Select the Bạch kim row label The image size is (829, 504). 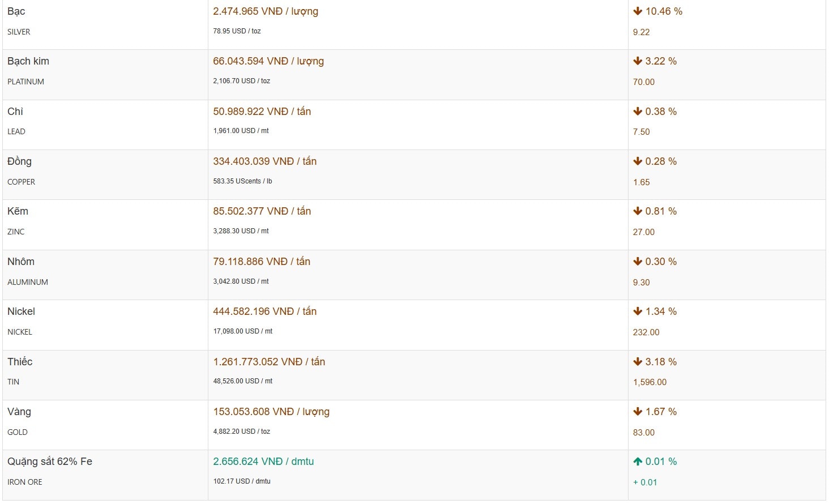pyautogui.click(x=28, y=61)
